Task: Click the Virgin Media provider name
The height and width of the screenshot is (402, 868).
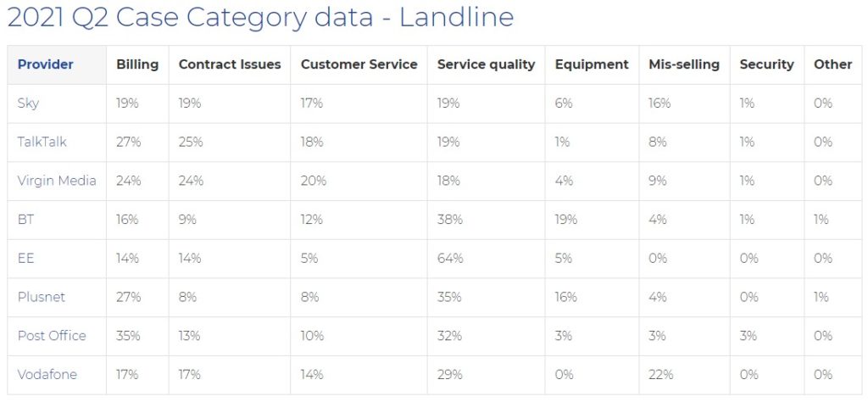Action: tap(57, 181)
